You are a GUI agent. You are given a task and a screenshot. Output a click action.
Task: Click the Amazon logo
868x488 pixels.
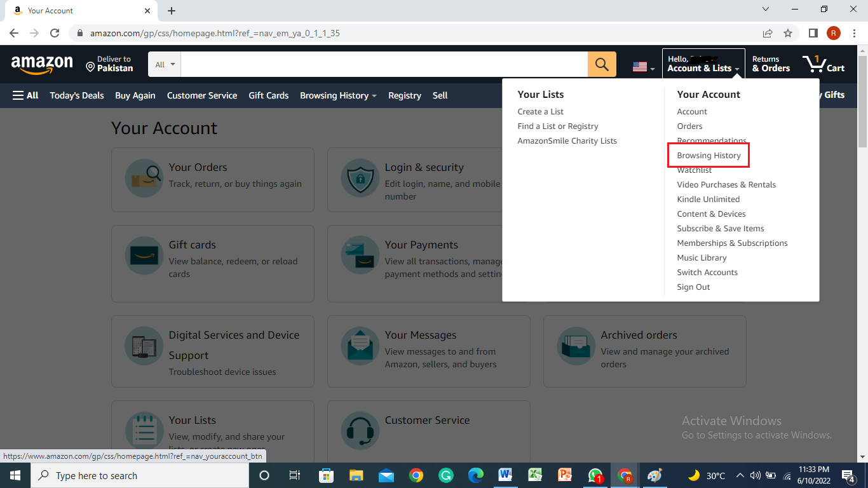42,64
